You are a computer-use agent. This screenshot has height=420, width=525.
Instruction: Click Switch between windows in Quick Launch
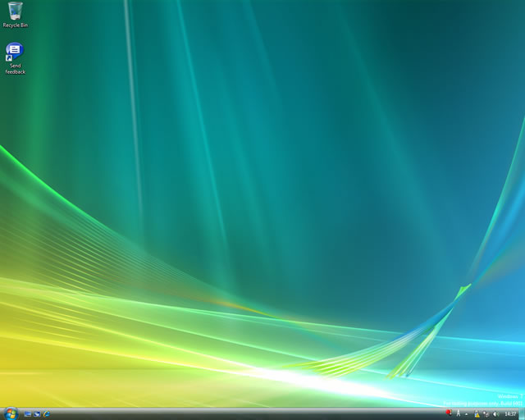coord(37,414)
